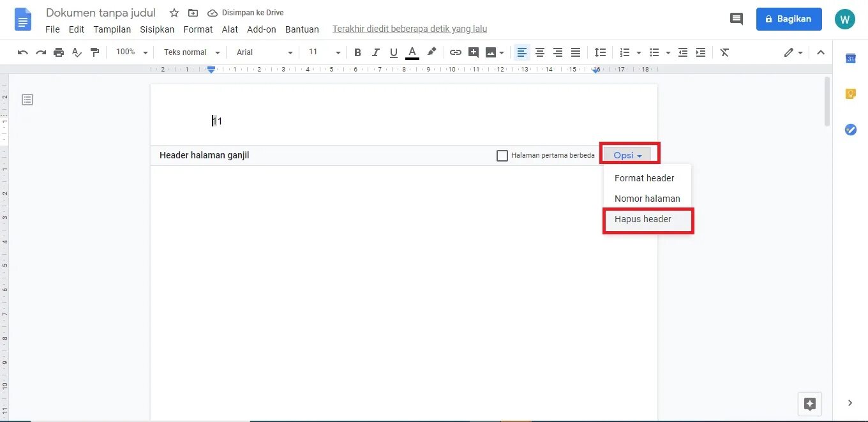Image resolution: width=868 pixels, height=422 pixels.
Task: Click the decrease indent icon
Action: point(683,52)
